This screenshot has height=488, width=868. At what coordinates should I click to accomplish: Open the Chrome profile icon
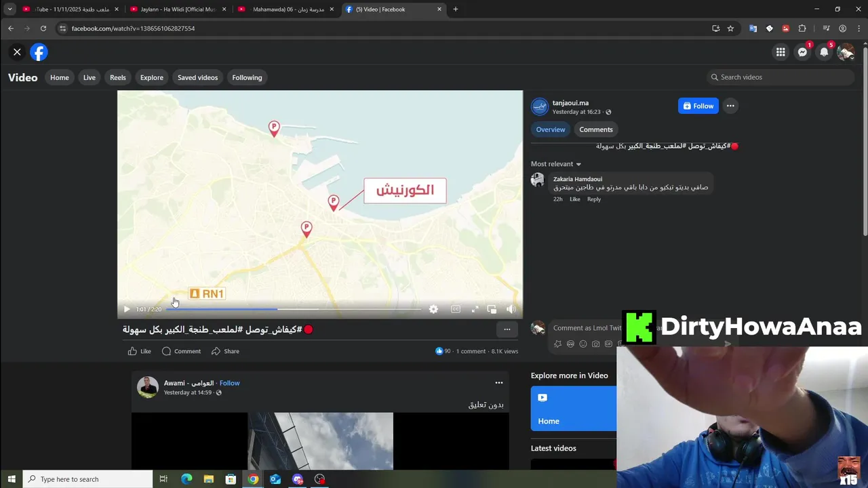coord(842,28)
